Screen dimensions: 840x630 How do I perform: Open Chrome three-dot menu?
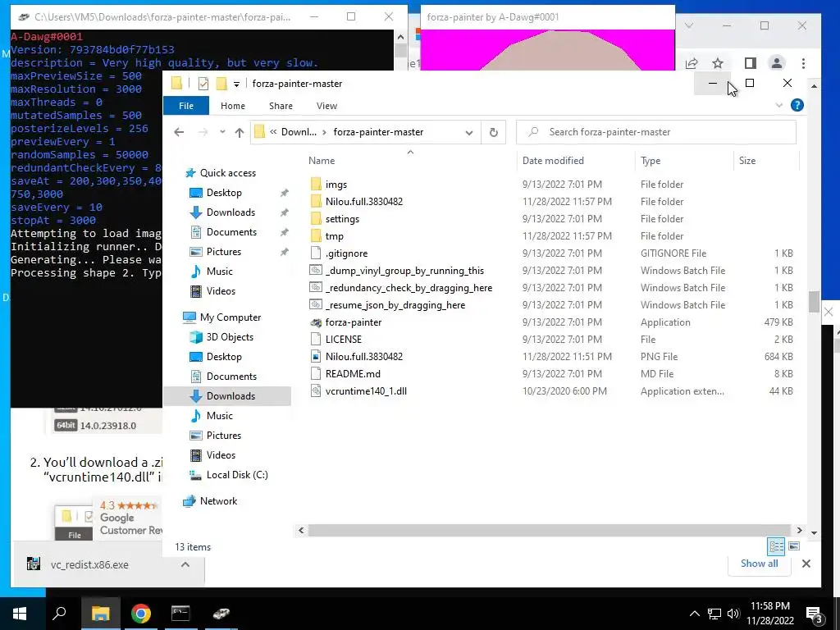click(x=803, y=63)
